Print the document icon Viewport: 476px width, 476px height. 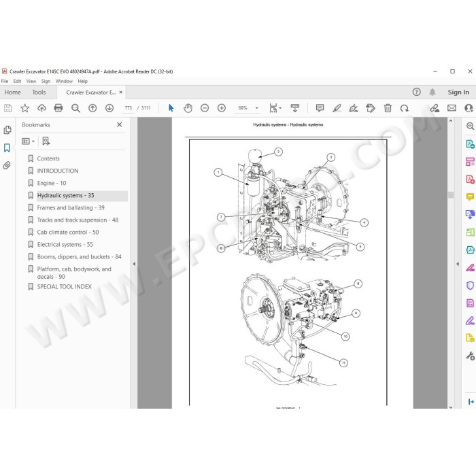click(x=58, y=108)
